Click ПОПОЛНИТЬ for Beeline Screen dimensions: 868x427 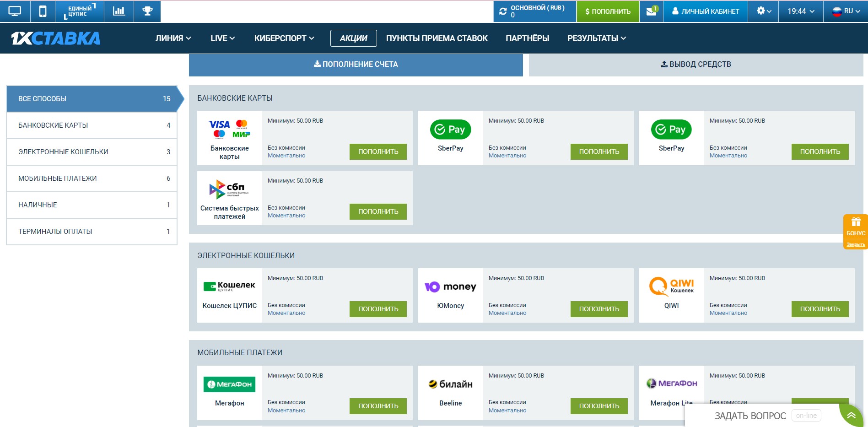(599, 406)
